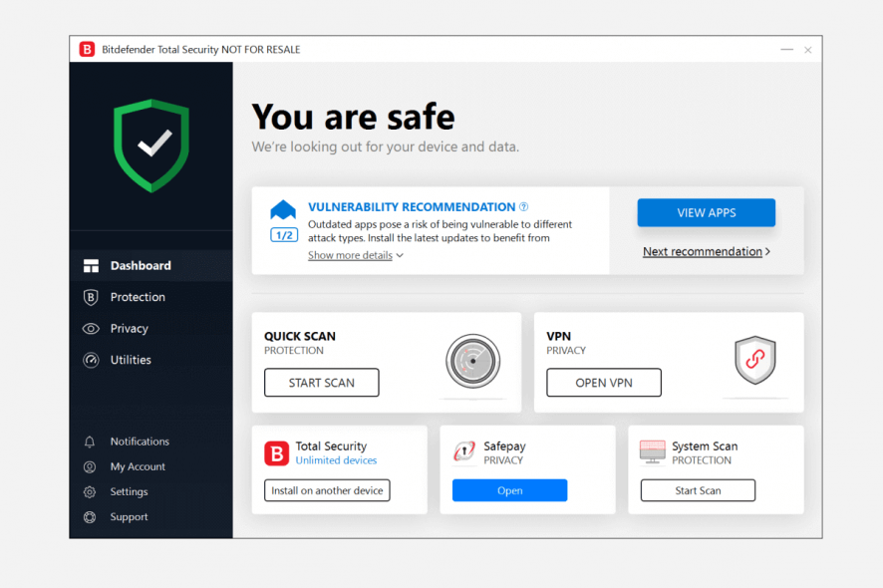Click the Dashboard grid icon

(x=91, y=266)
